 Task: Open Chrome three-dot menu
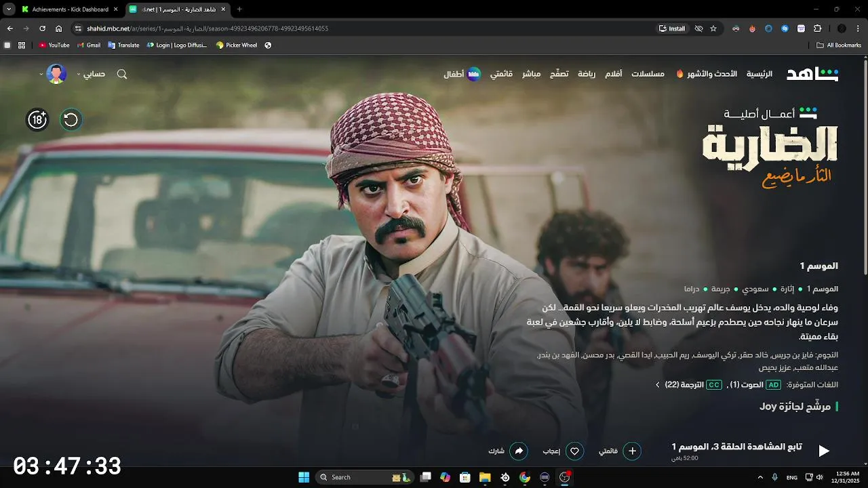click(858, 28)
